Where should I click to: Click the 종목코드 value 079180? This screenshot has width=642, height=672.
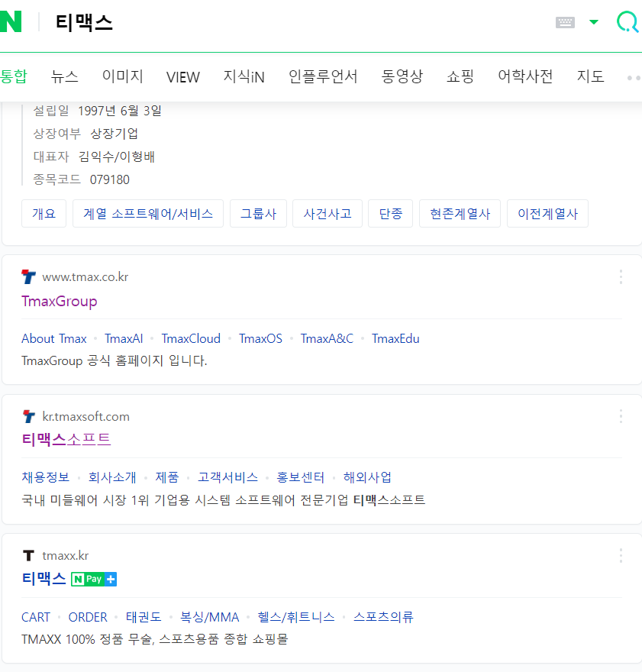(x=110, y=179)
